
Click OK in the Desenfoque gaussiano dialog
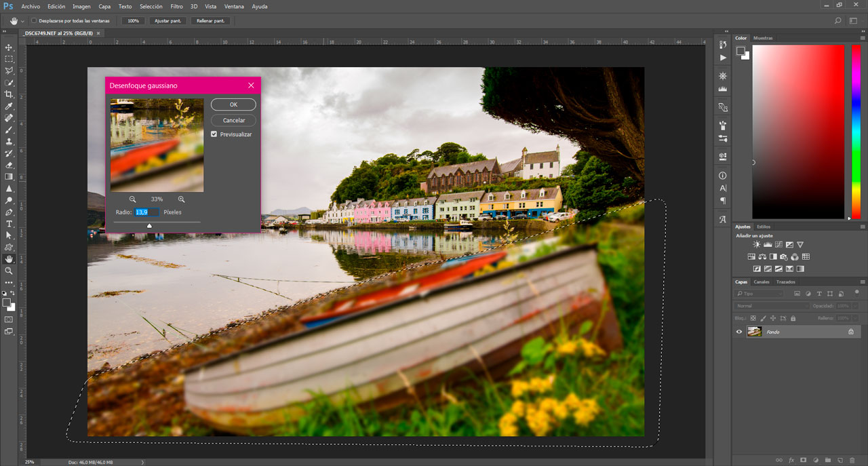coord(233,104)
